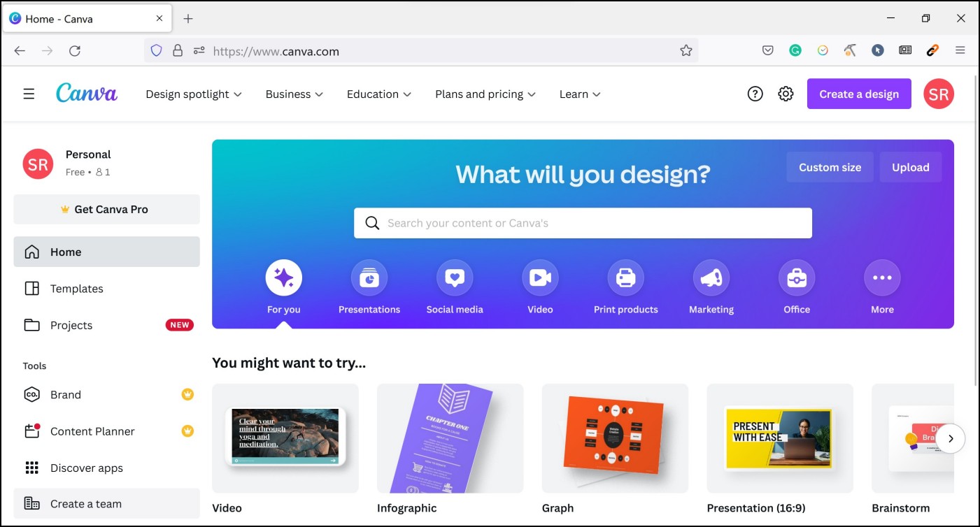Bookmark this page with the star icon
The height and width of the screenshot is (527, 980).
[686, 50]
